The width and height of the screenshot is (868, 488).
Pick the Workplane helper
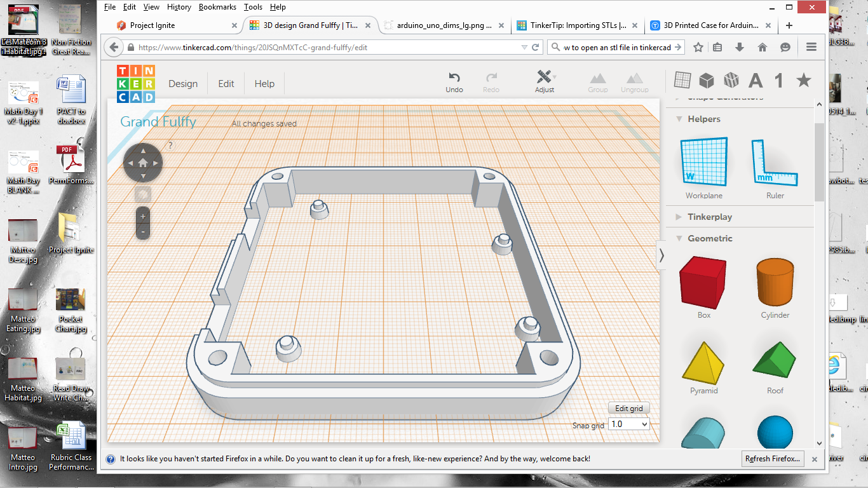click(704, 168)
